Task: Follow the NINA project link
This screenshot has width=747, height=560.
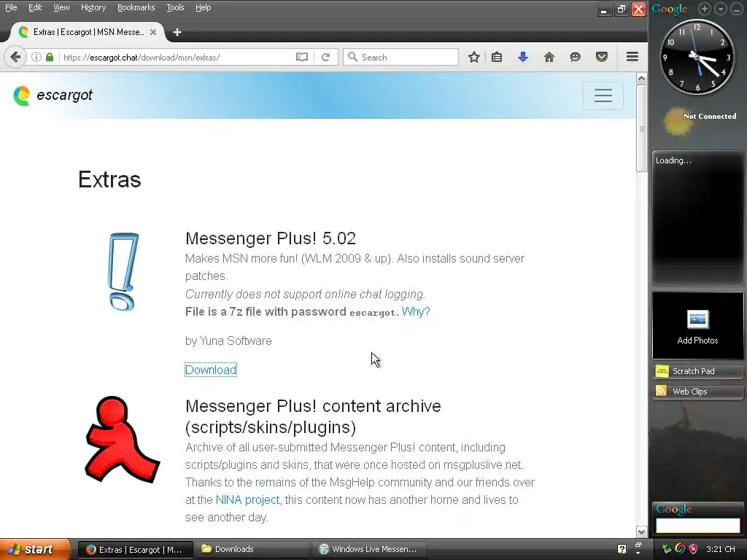Action: pos(247,499)
